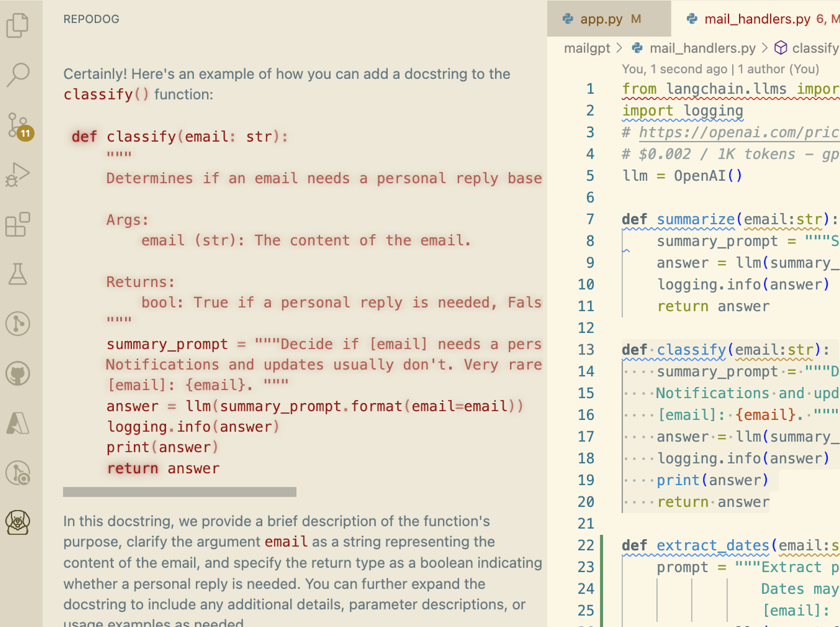Click 'return answer' in chat code block

[x=163, y=468]
